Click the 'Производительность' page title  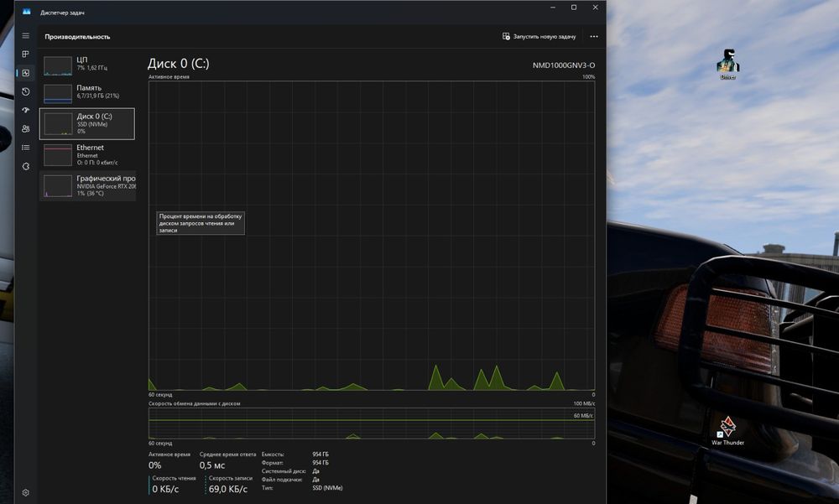[x=77, y=37]
